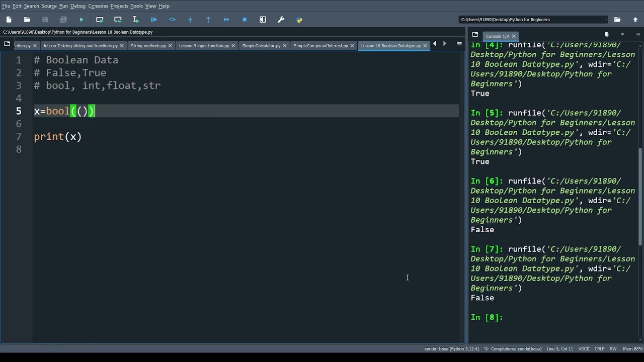The height and width of the screenshot is (362, 644).
Task: Save the current file via toolbar
Action: pyautogui.click(x=45, y=20)
